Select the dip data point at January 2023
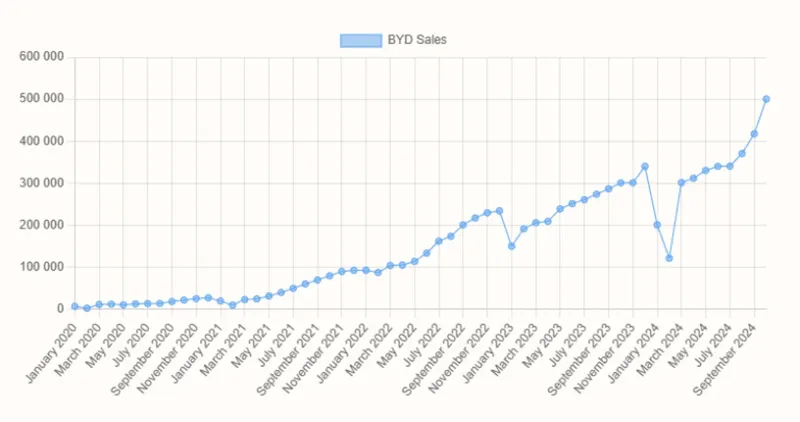800x422 pixels. [511, 246]
